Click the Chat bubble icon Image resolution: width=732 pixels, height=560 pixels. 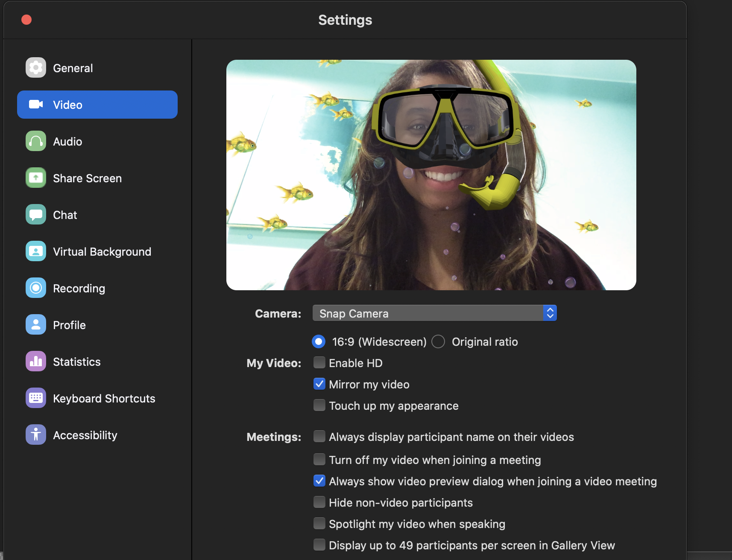[x=36, y=214]
